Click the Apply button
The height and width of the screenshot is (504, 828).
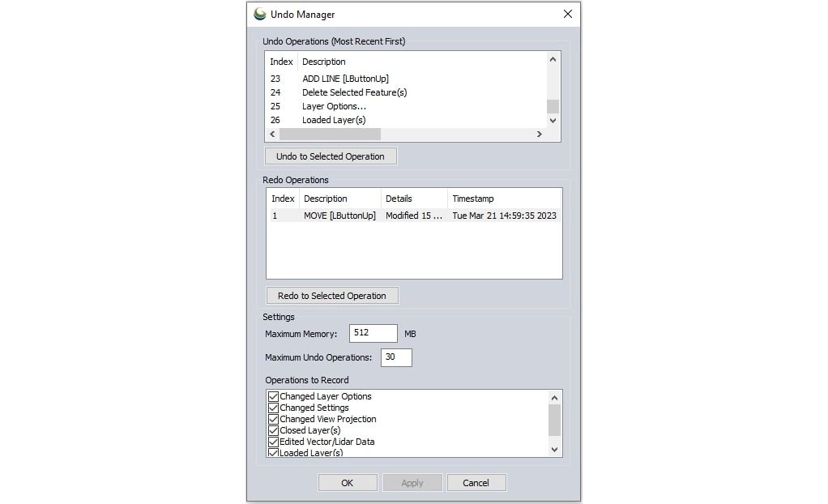(x=412, y=483)
